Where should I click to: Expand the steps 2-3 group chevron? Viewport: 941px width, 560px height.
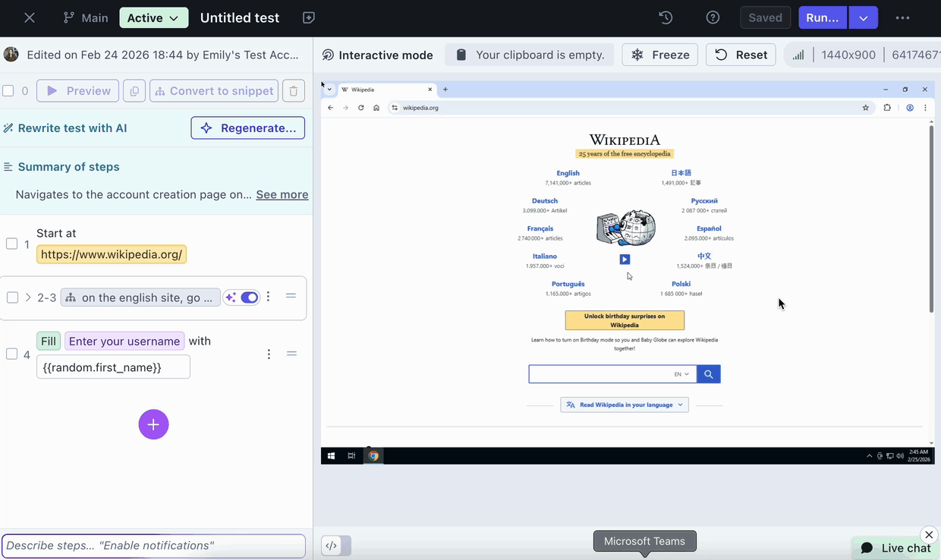28,297
